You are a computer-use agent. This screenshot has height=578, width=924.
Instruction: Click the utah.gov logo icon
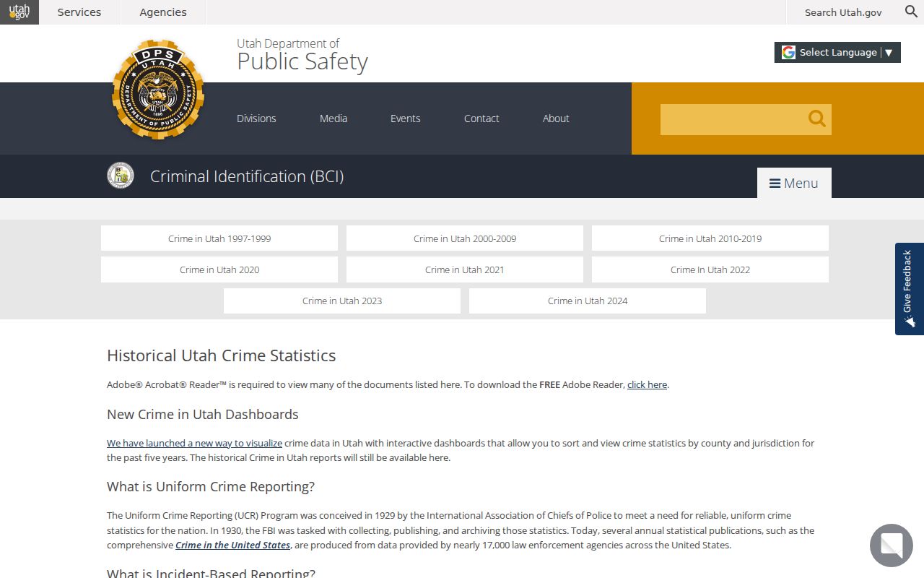(19, 12)
